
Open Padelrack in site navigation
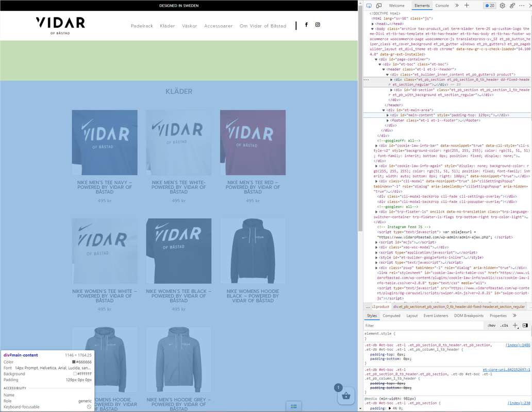[142, 26]
